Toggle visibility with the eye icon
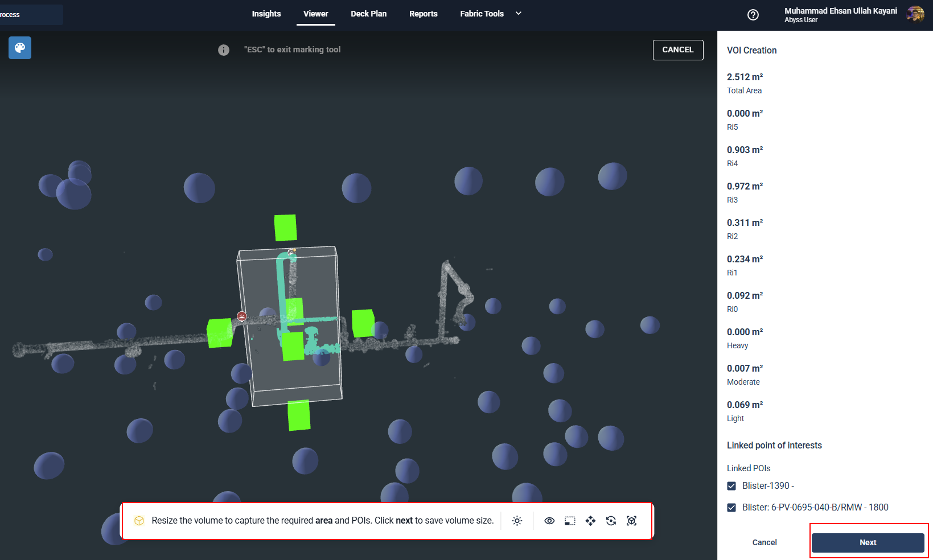The height and width of the screenshot is (560, 933). pyautogui.click(x=549, y=521)
